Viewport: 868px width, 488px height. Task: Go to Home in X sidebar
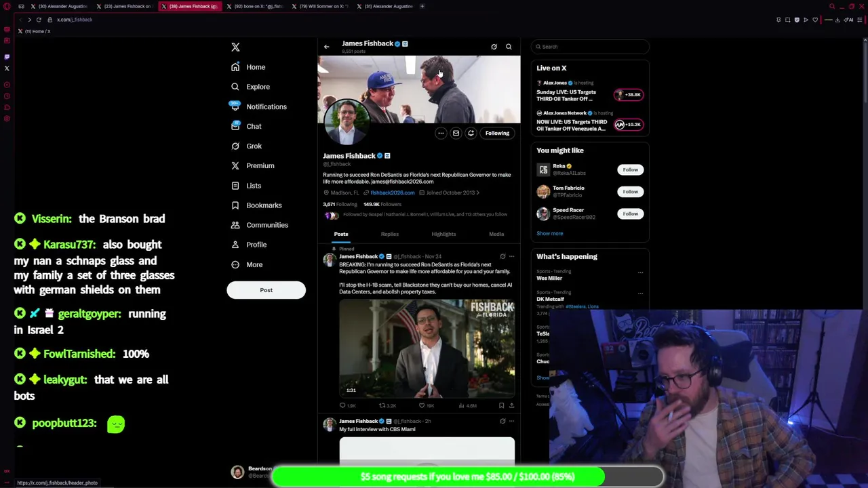[x=248, y=67]
